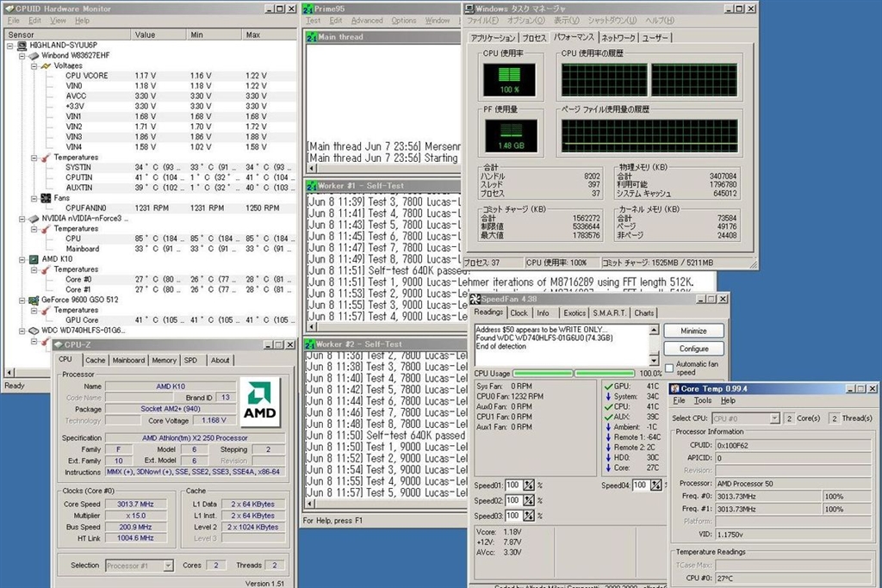Enable Automatic fan speed in SpeedFan
Screen dimensions: 882x588
click(x=669, y=368)
